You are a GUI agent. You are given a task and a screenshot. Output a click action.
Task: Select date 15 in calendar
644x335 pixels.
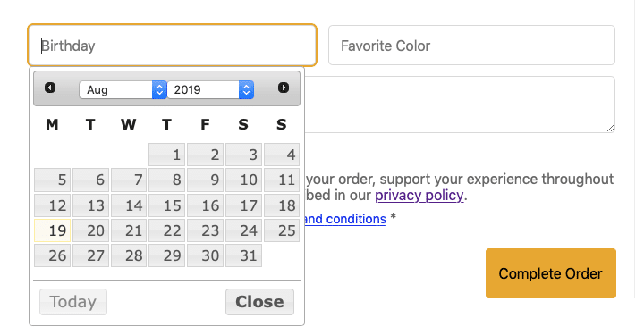click(x=166, y=205)
